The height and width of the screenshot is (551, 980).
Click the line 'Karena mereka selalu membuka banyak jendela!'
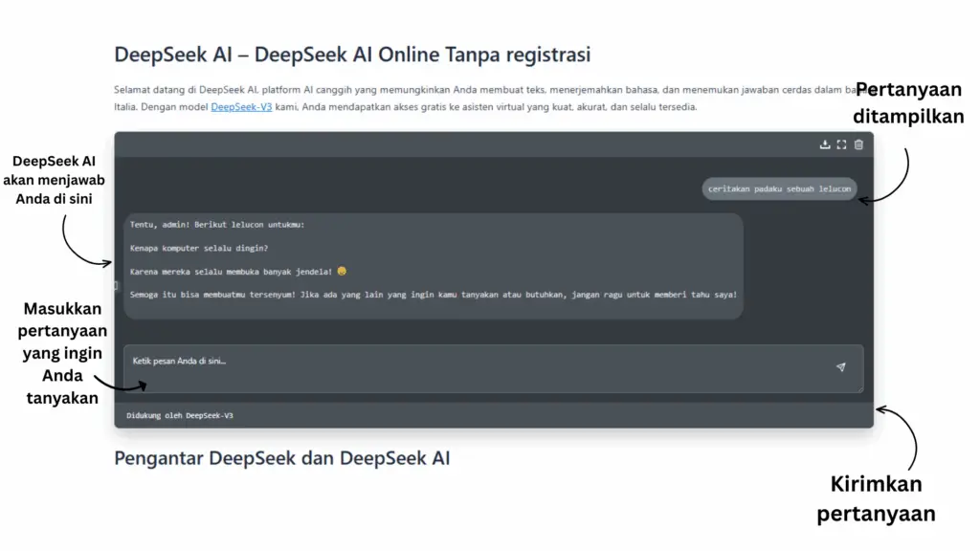pyautogui.click(x=231, y=272)
